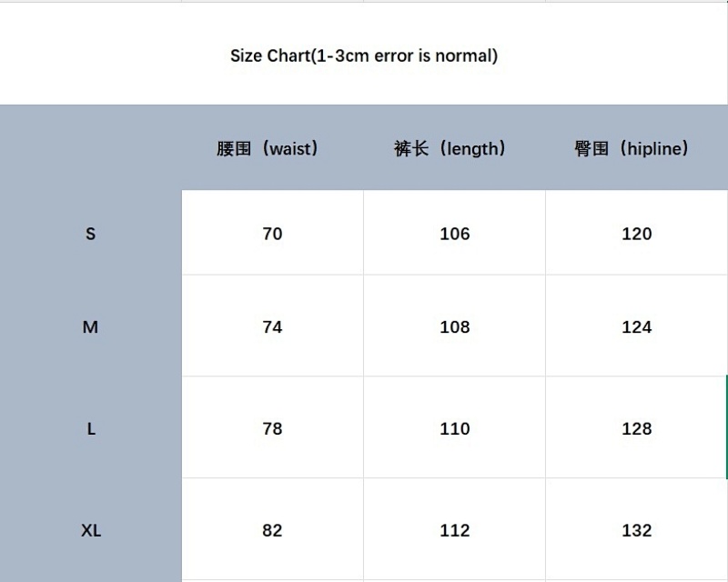728x582 pixels.
Task: Select length cell showing 112
Action: [454, 529]
